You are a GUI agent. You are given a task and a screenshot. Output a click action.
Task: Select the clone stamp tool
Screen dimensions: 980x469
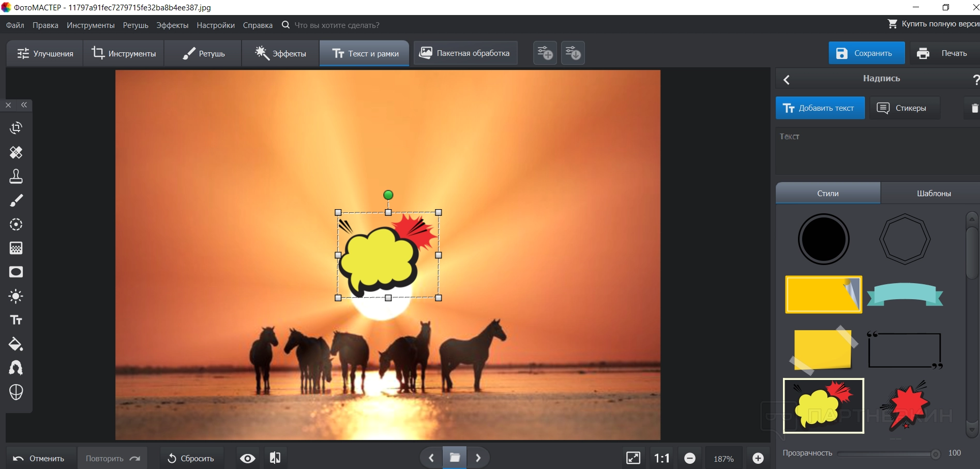(x=16, y=177)
